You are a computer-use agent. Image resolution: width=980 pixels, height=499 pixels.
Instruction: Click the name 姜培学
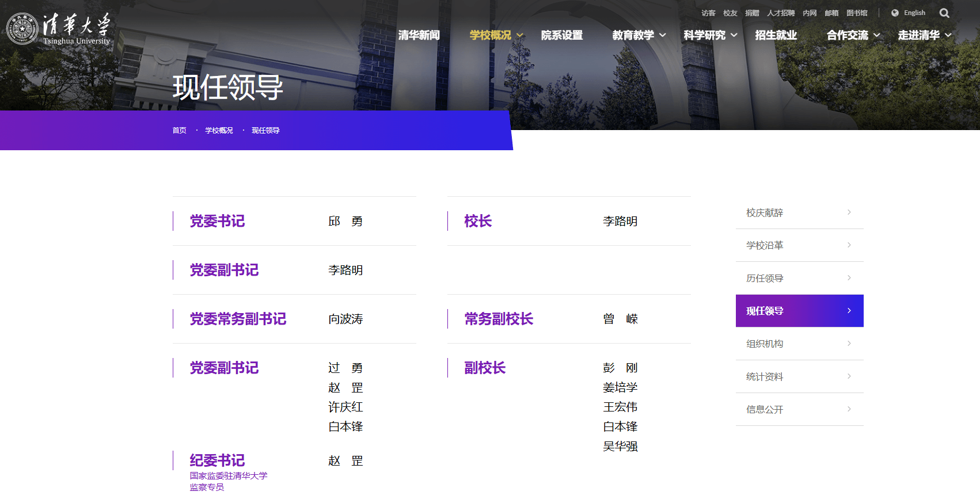(x=620, y=388)
